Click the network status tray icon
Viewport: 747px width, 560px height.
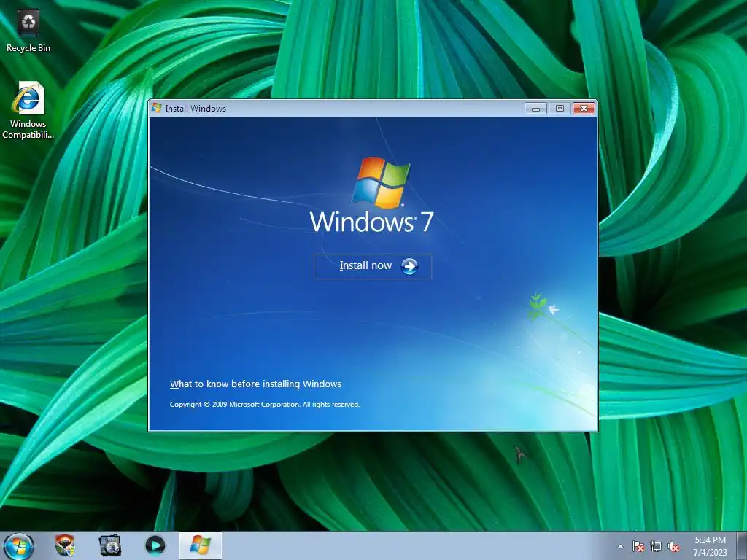[656, 546]
